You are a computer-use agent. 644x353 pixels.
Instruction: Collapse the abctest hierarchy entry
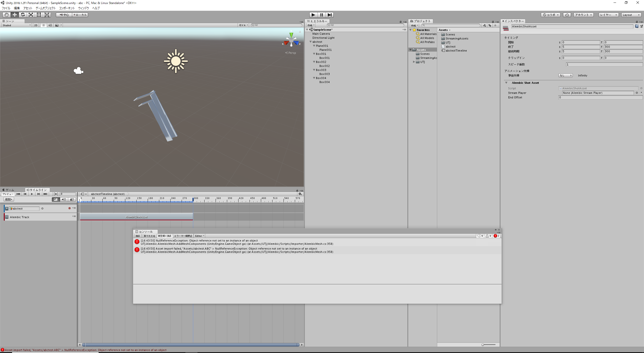[311, 42]
